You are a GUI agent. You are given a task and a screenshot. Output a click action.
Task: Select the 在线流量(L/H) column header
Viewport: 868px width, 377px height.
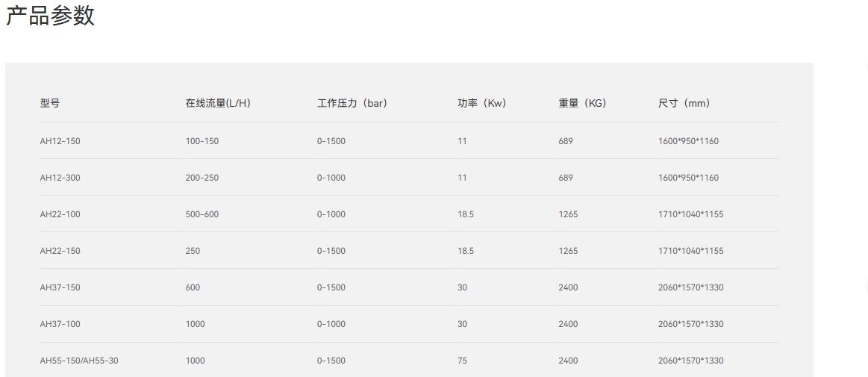point(218,103)
